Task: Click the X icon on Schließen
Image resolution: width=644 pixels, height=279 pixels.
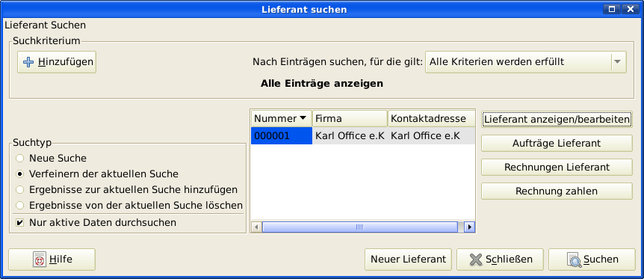Action: click(x=476, y=260)
